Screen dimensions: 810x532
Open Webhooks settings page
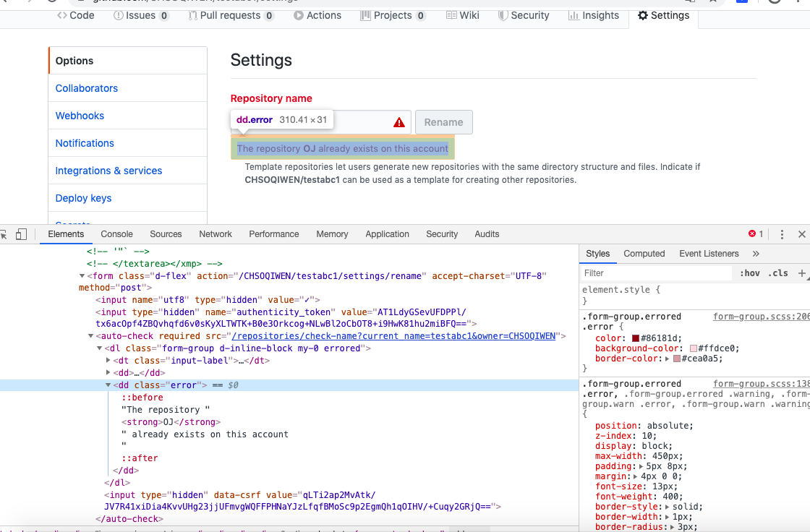coord(80,116)
